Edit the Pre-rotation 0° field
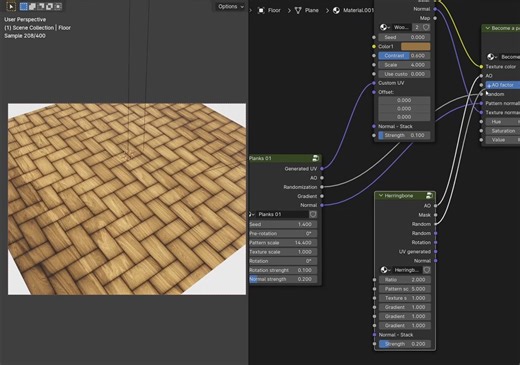 click(x=283, y=234)
